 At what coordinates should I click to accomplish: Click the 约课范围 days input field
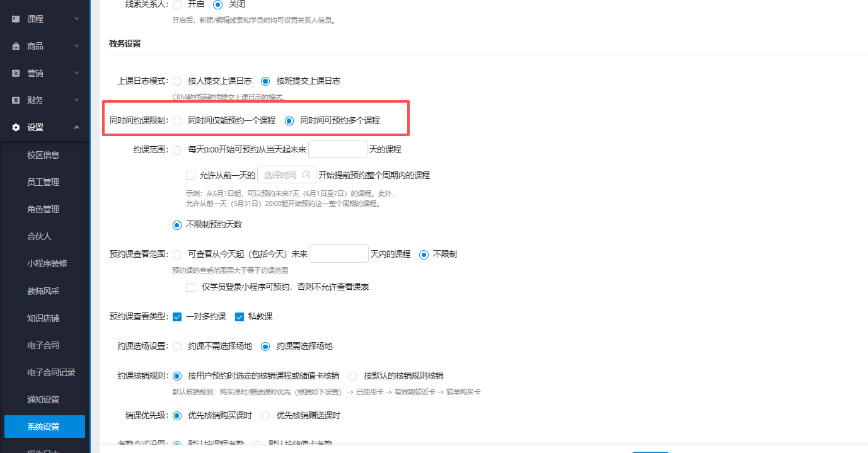338,149
